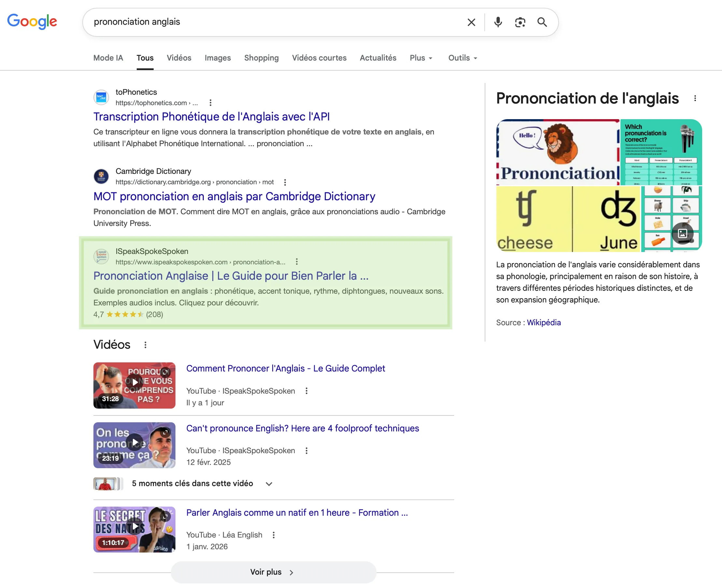Open the three-dot menu on the Cambridge Dictionary result

pos(285,182)
